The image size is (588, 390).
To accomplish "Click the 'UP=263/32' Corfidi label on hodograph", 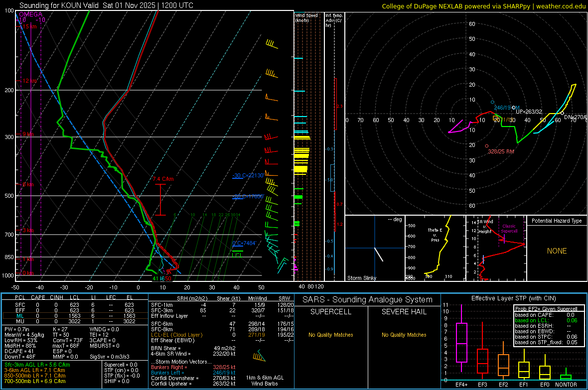I will [529, 112].
